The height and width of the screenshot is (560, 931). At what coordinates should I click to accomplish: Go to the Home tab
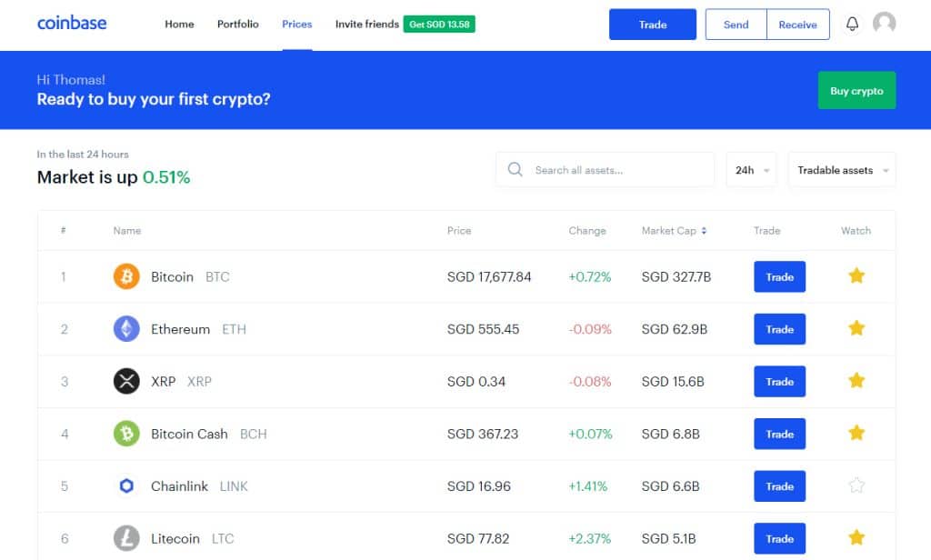179,25
